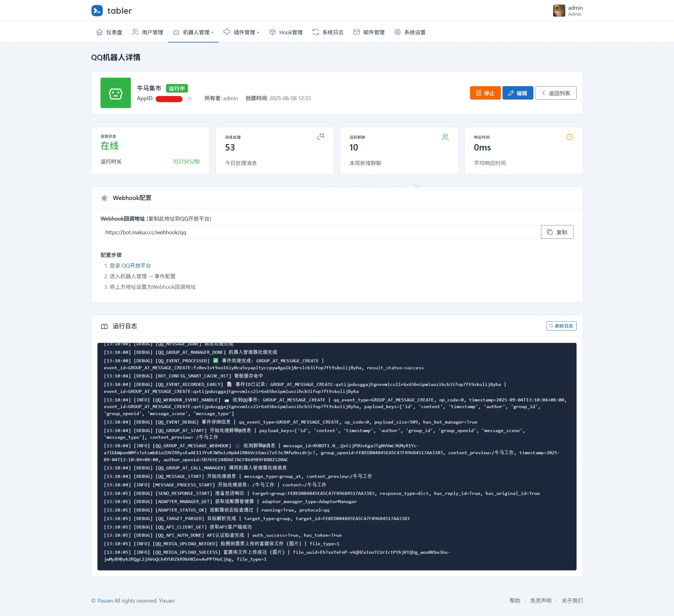This screenshot has height=616, width=674.
Task: Expand the 插件管理 dropdown menu
Action: (x=241, y=32)
